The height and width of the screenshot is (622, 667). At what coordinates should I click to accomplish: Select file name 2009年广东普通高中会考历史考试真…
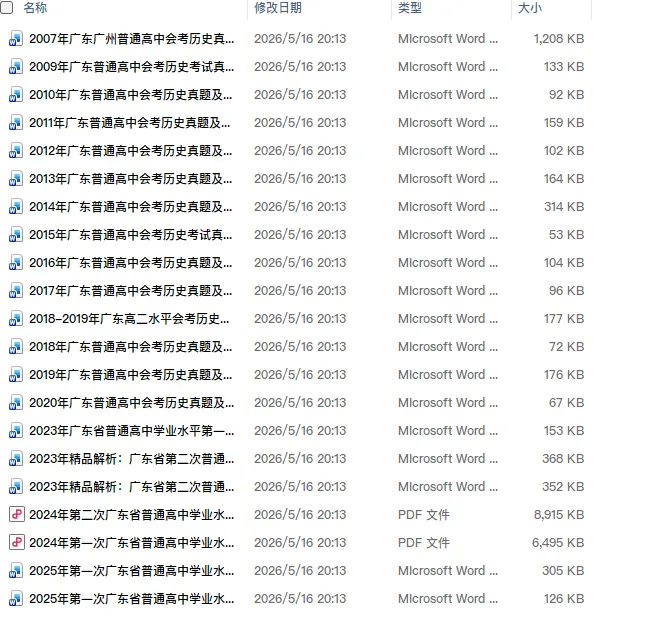(131, 67)
